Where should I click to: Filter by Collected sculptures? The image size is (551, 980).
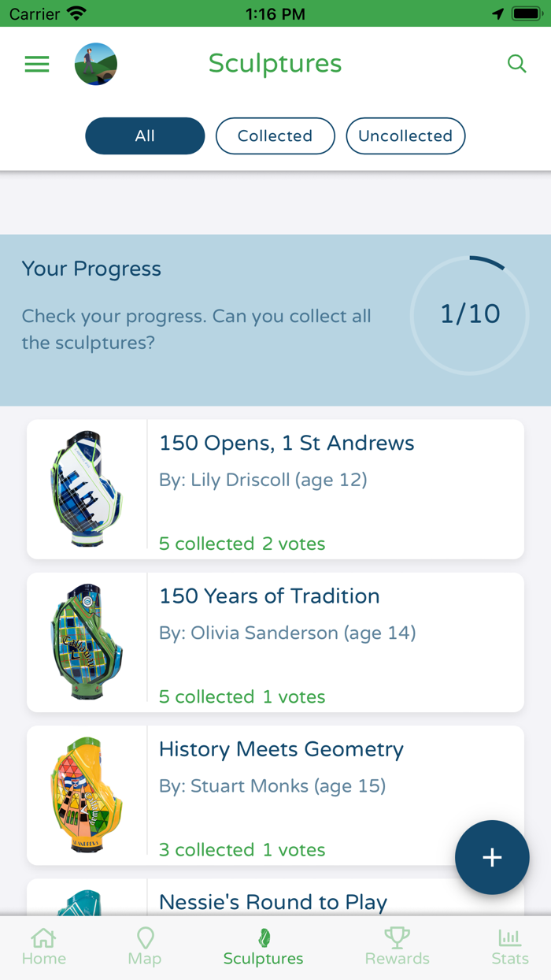tap(275, 136)
